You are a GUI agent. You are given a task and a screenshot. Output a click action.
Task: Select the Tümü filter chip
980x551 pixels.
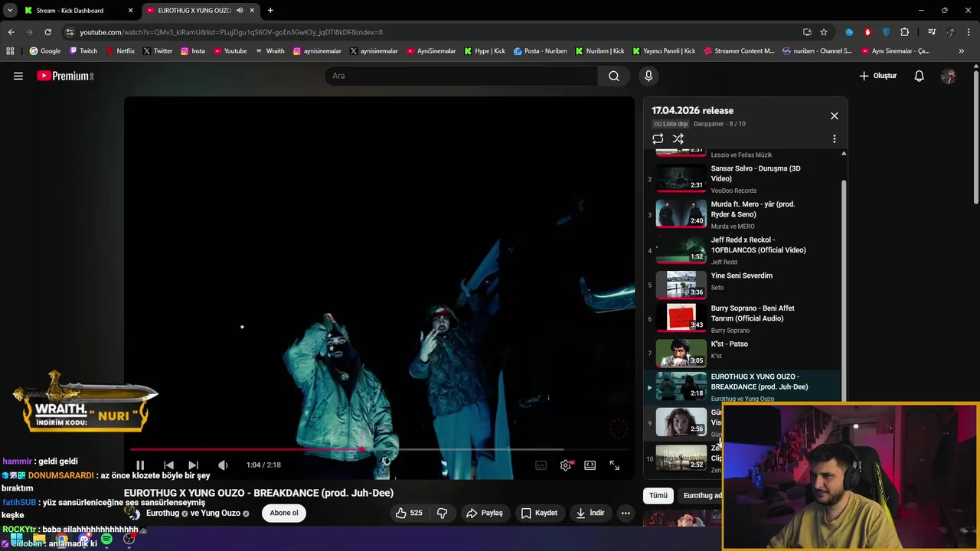pos(658,495)
